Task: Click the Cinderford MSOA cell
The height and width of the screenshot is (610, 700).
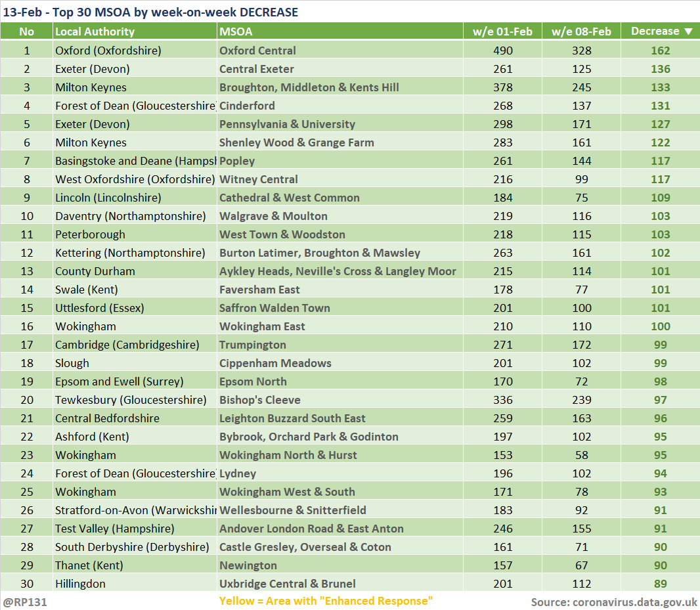Action: (339, 106)
